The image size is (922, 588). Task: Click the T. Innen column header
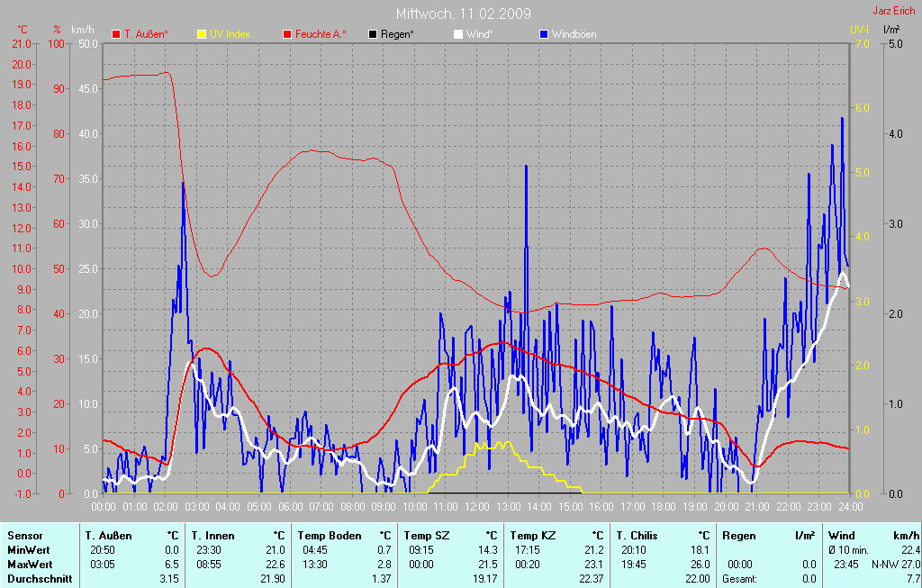pos(212,536)
